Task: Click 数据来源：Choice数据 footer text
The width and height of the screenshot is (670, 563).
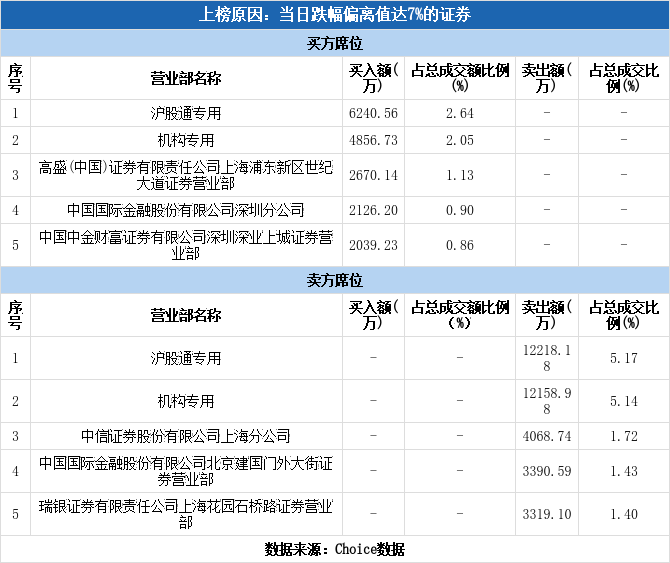Action: click(x=335, y=549)
